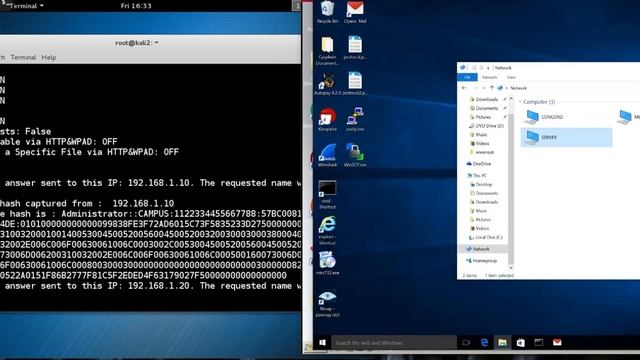Click the Back arrow in File Explorer

(x=464, y=88)
